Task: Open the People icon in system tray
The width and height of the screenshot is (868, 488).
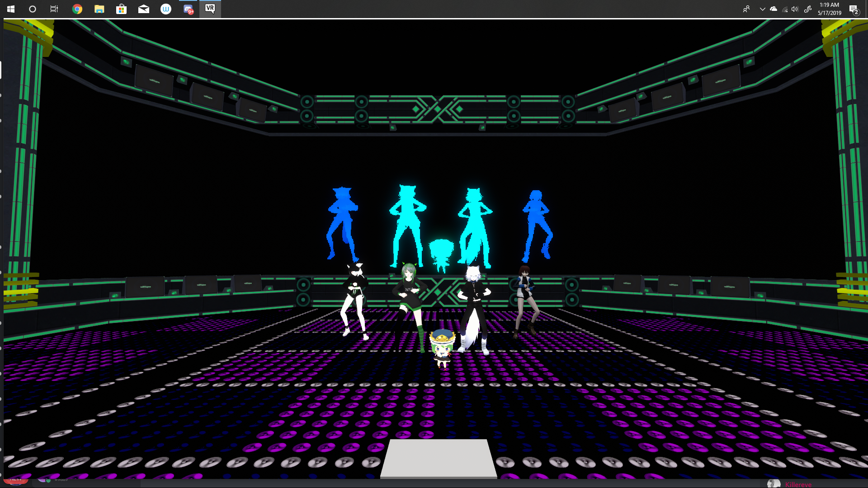Action: click(746, 9)
